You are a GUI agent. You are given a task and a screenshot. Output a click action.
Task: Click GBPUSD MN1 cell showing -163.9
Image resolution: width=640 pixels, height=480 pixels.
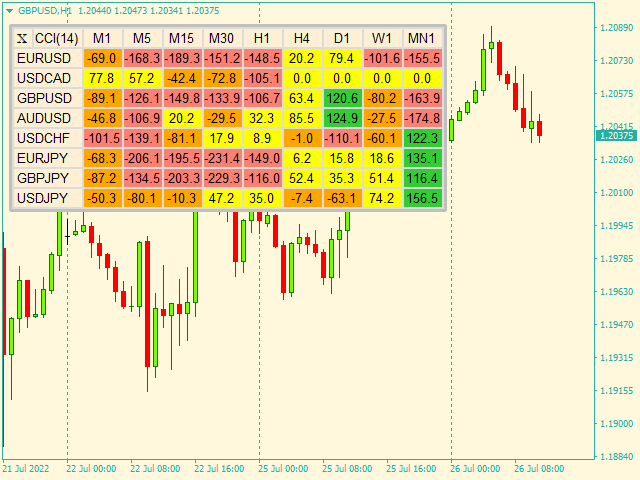pos(422,98)
